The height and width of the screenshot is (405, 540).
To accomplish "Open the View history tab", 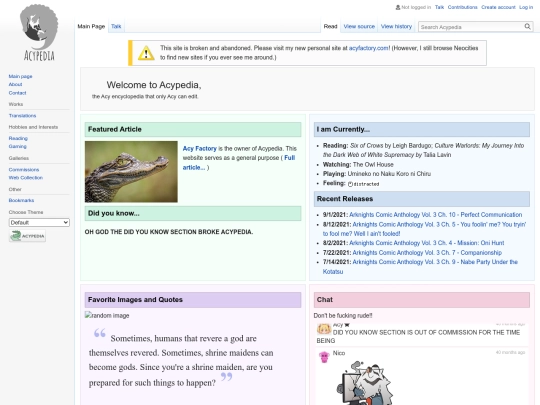I will click(x=396, y=27).
